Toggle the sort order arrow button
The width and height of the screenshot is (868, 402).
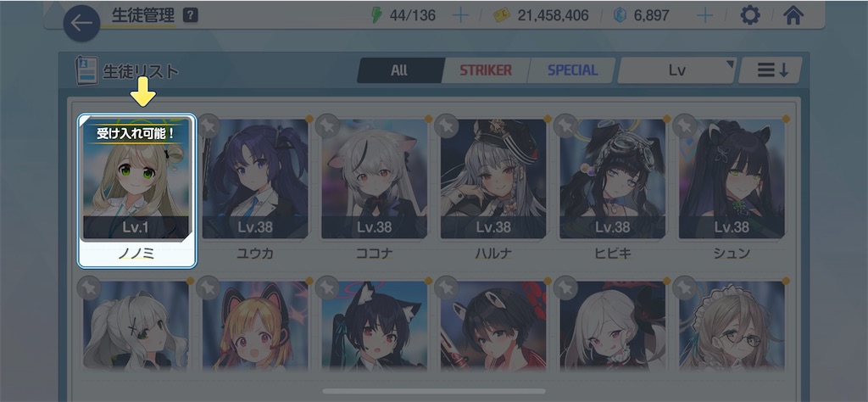[x=772, y=70]
